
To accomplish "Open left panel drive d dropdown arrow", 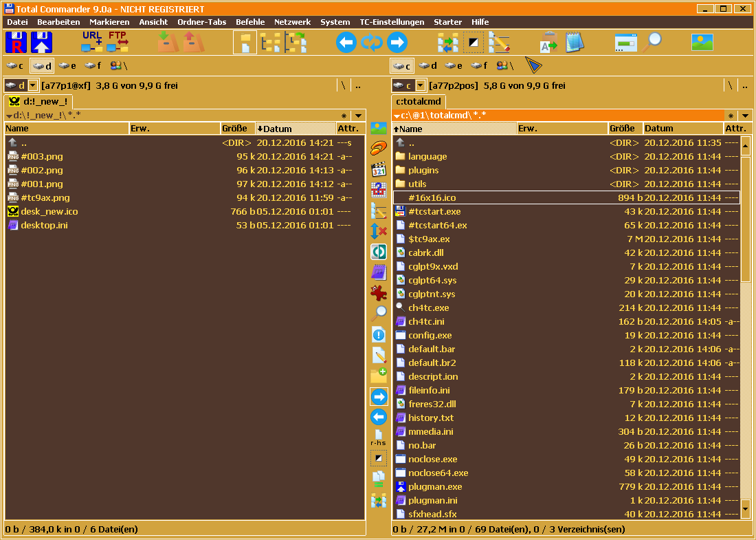I will pyautogui.click(x=33, y=86).
